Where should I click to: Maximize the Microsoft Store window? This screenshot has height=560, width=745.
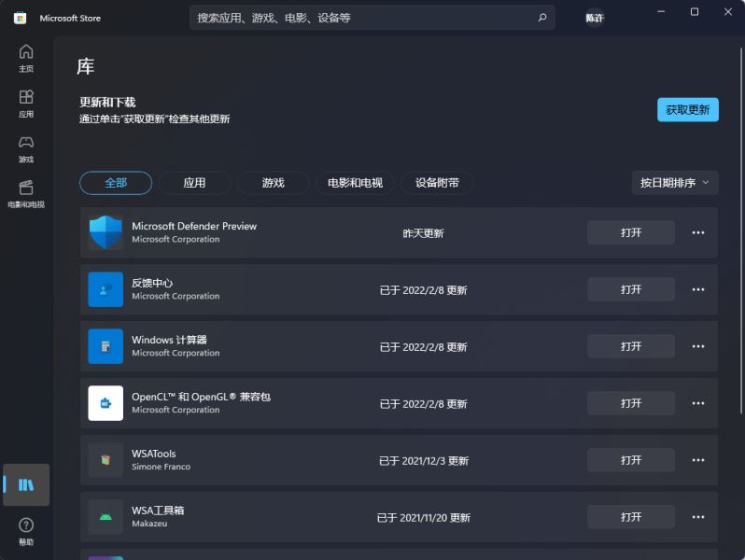click(695, 12)
